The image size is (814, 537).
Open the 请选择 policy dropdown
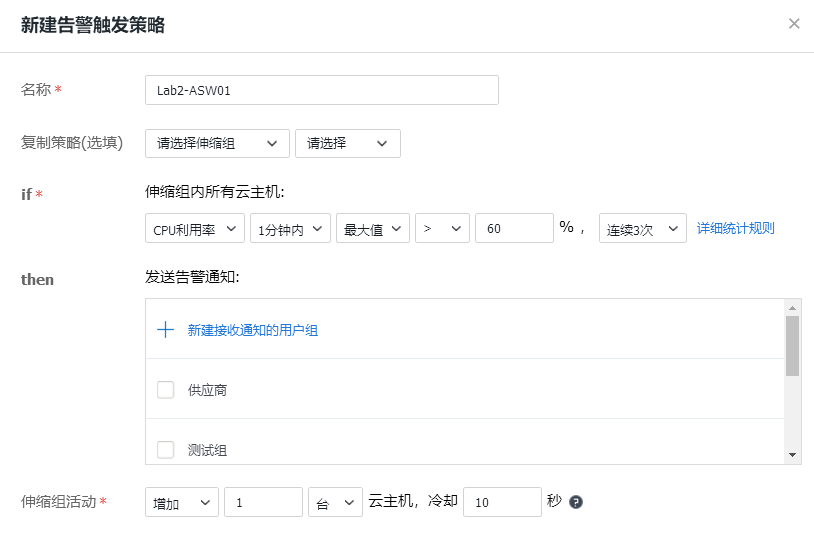(348, 143)
